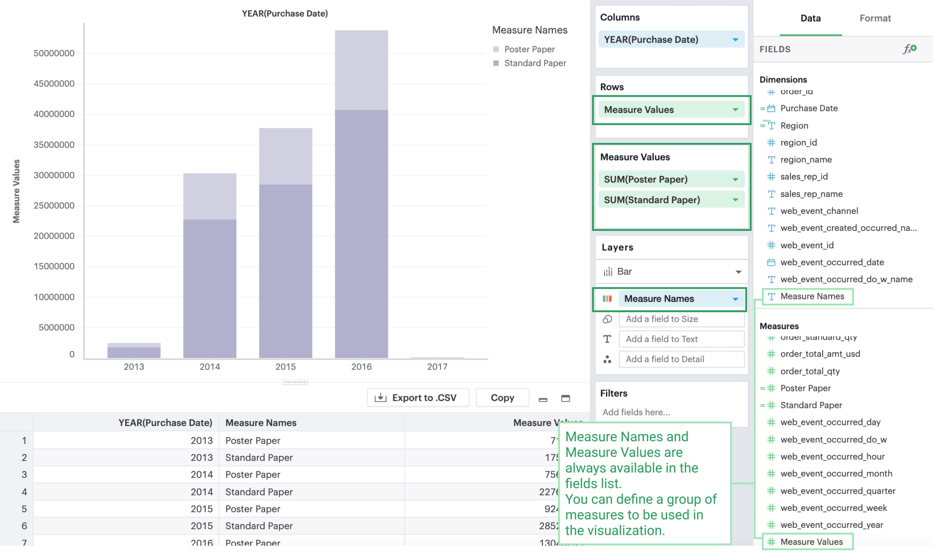
Task: Click Export to .CSV button
Action: coord(418,398)
